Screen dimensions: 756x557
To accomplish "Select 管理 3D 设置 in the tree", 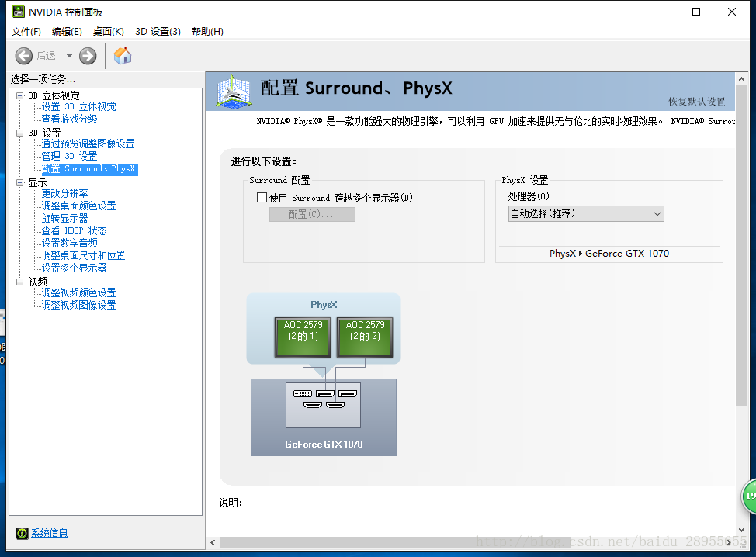I will tap(69, 156).
